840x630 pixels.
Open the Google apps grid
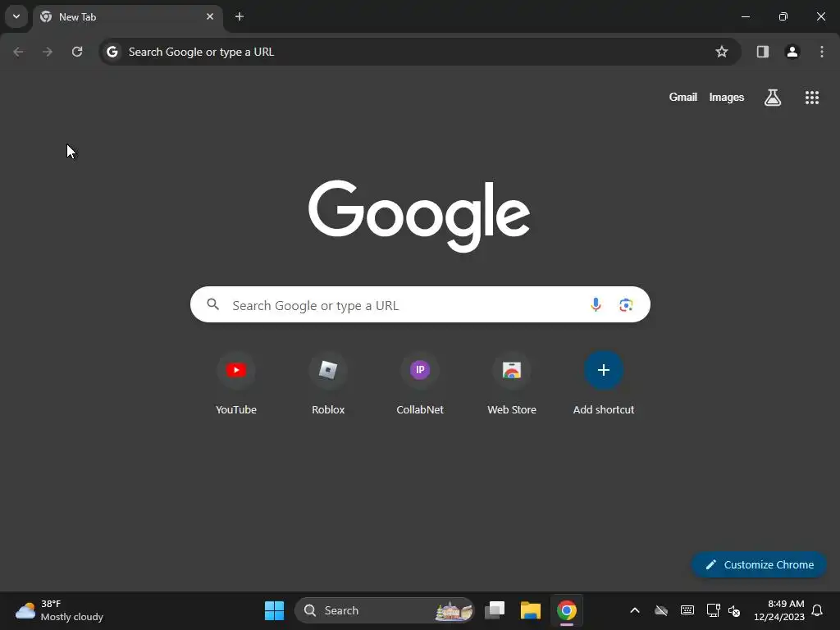[811, 97]
